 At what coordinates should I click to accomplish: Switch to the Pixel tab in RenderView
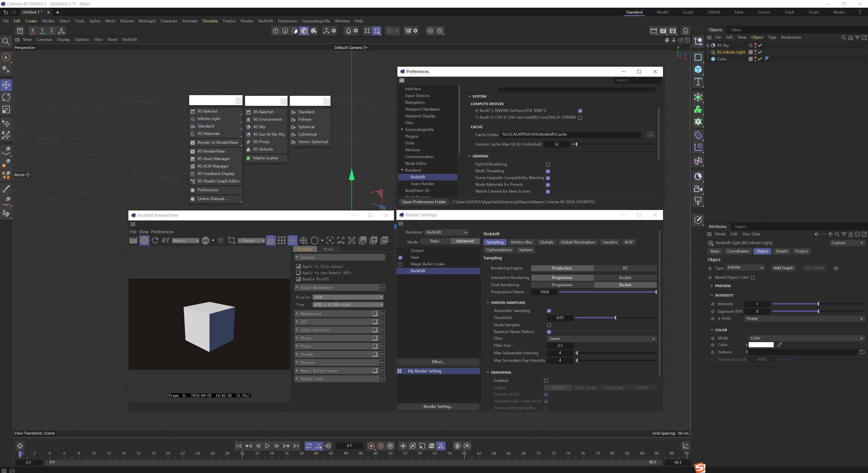[x=328, y=249]
